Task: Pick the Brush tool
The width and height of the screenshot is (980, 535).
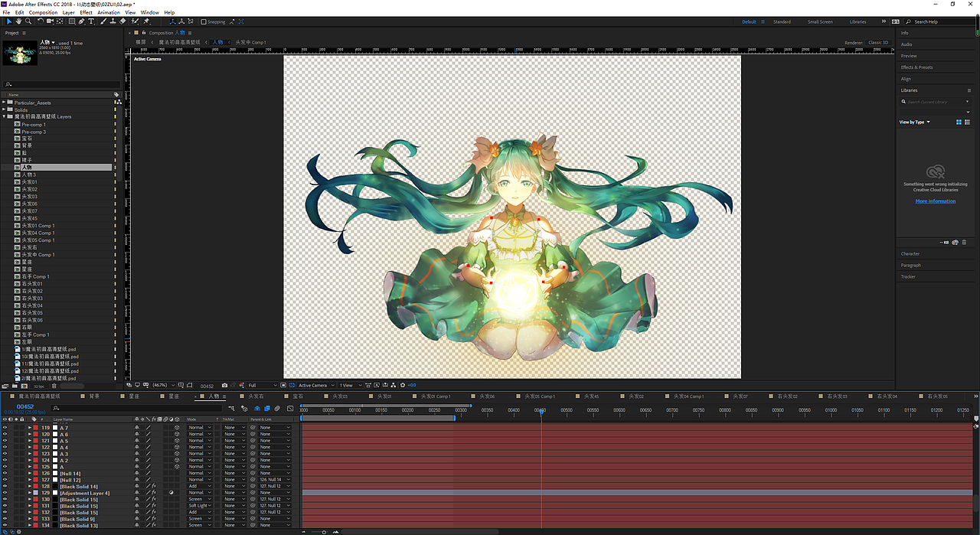Action: (x=103, y=21)
